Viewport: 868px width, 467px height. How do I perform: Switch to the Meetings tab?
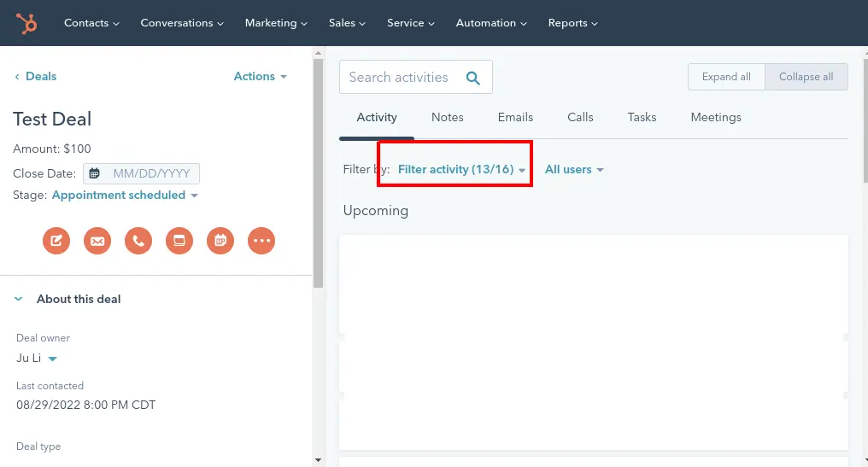click(716, 117)
